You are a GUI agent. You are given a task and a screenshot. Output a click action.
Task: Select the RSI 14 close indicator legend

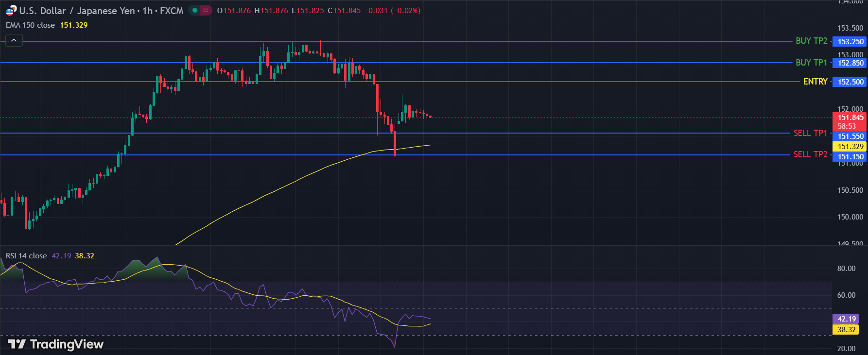pyautogui.click(x=26, y=256)
